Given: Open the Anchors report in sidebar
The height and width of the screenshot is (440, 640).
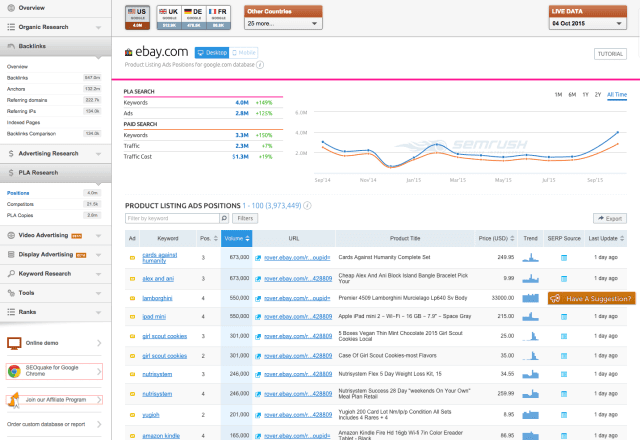Looking at the screenshot, I should pos(16,89).
